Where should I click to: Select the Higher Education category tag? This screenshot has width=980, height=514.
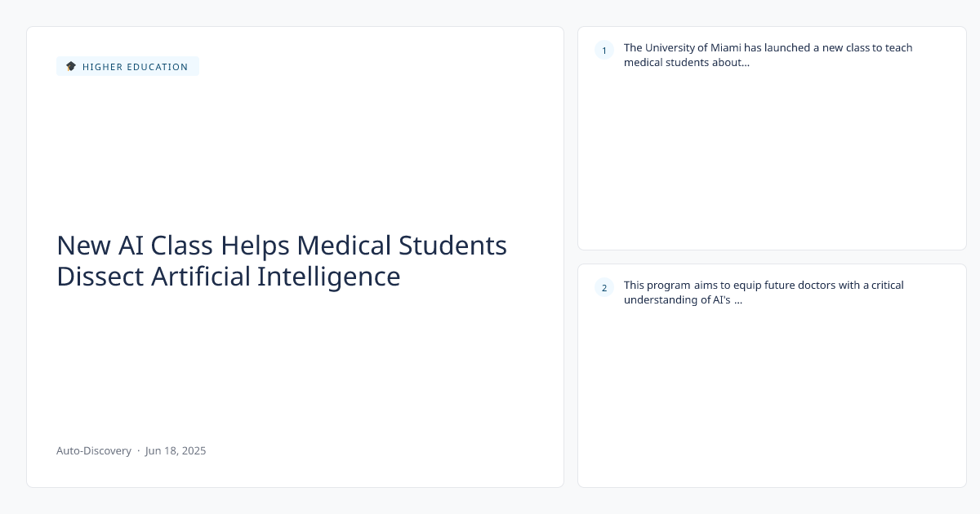coord(127,66)
